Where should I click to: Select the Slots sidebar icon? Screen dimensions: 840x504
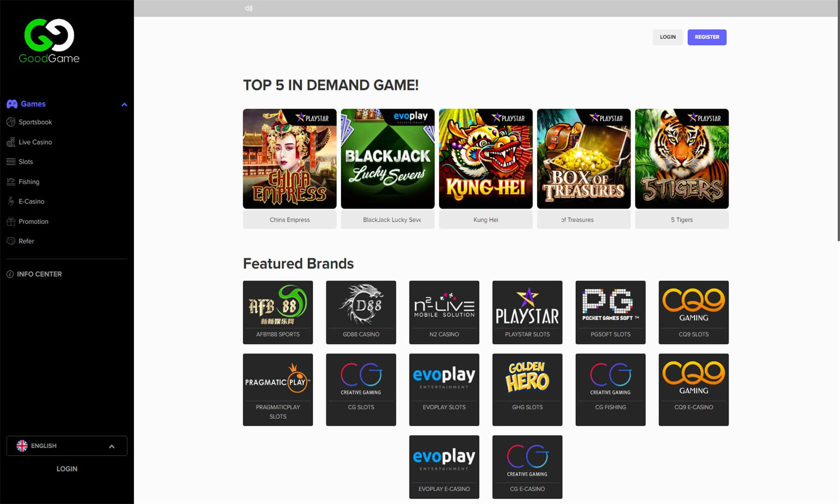pyautogui.click(x=11, y=161)
